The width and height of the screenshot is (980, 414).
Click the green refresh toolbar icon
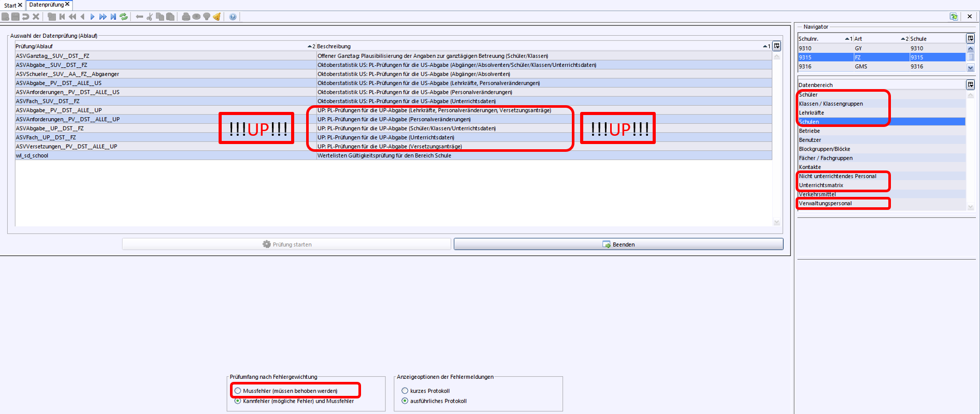(124, 17)
